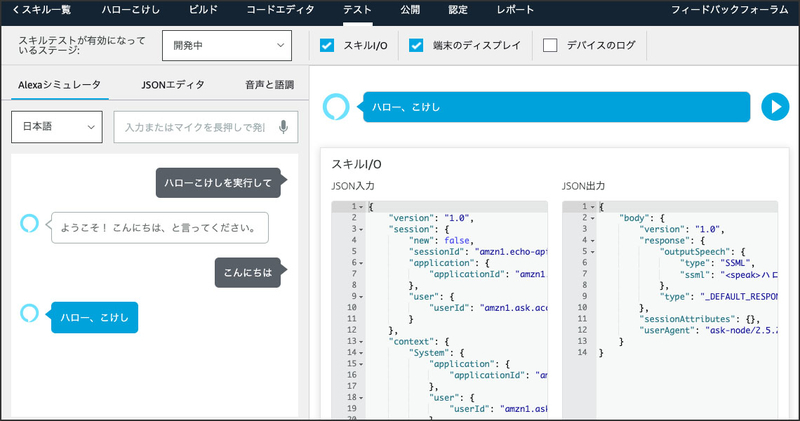This screenshot has width=800, height=421.
Task: Collapse the "context" fold on line 13
Action: coord(361,341)
